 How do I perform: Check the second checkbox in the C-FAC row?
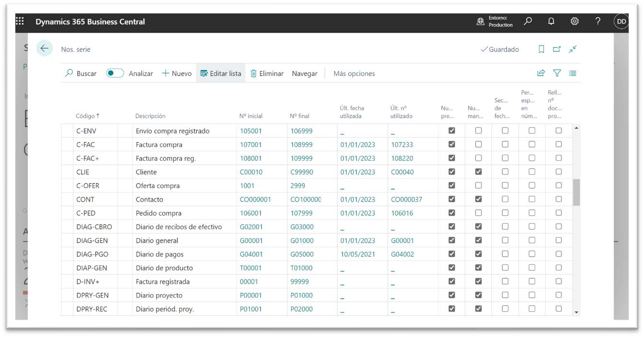coord(478,144)
